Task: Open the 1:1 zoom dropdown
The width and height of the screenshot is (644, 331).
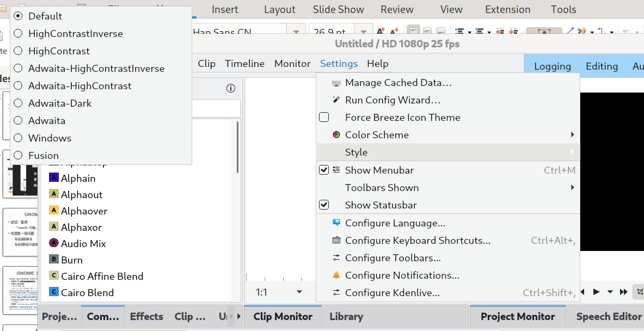Action: pyautogui.click(x=299, y=292)
